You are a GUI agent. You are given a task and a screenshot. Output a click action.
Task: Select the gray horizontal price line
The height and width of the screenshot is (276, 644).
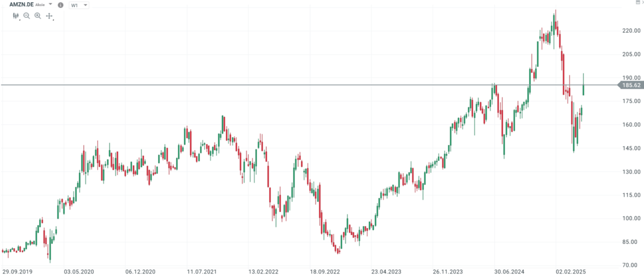[287, 85]
